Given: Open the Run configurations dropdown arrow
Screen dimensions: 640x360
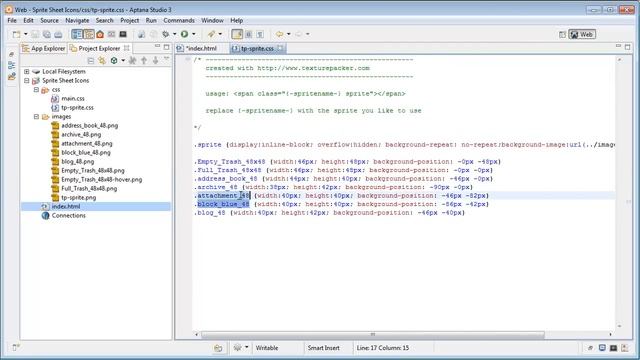Looking at the screenshot, I should click(193, 34).
